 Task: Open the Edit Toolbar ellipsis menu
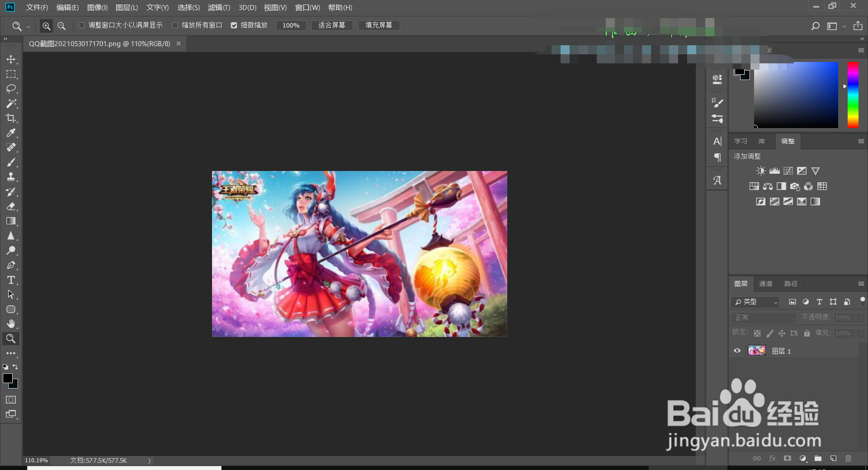pos(11,353)
